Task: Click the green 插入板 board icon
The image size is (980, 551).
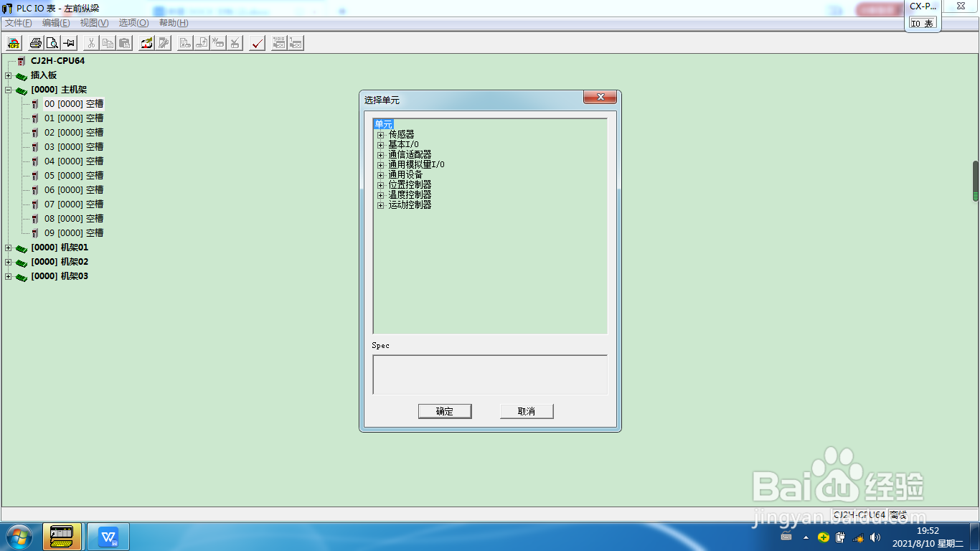Action: (22, 76)
